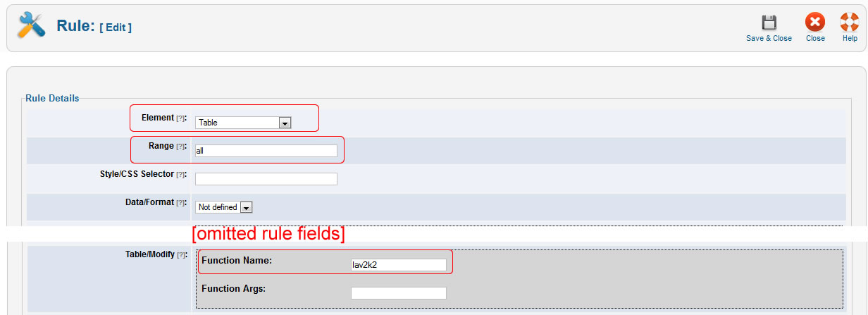Image resolution: width=868 pixels, height=315 pixels.
Task: Click the 'Rule Details' section legend
Action: pos(52,98)
